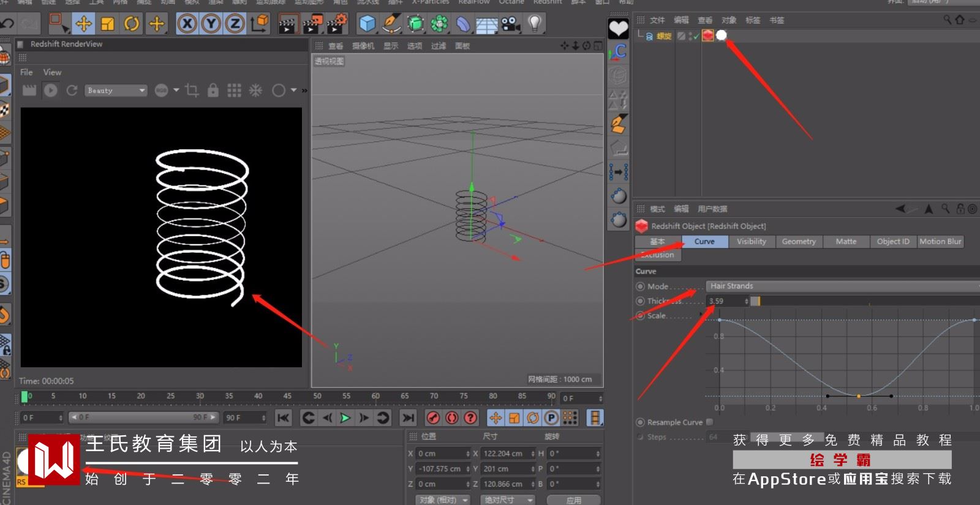This screenshot has height=505, width=980.
Task: Toggle the Mode animation radio dot
Action: 640,286
